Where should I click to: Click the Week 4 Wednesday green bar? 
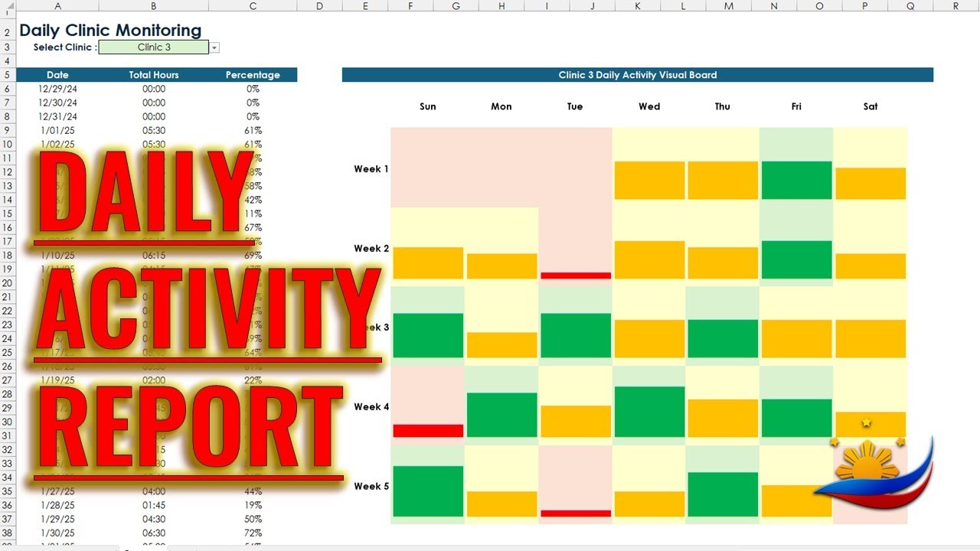(x=649, y=412)
